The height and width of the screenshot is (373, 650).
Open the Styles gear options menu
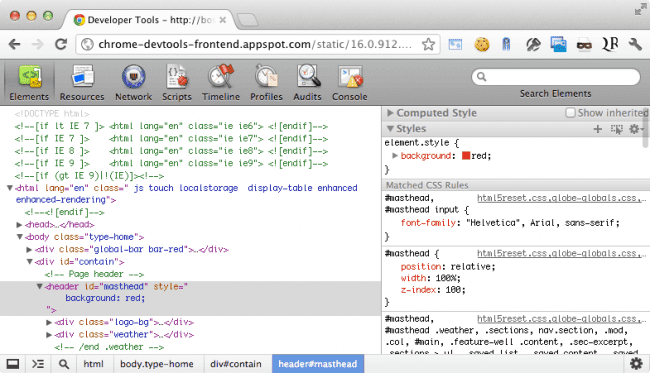[636, 129]
